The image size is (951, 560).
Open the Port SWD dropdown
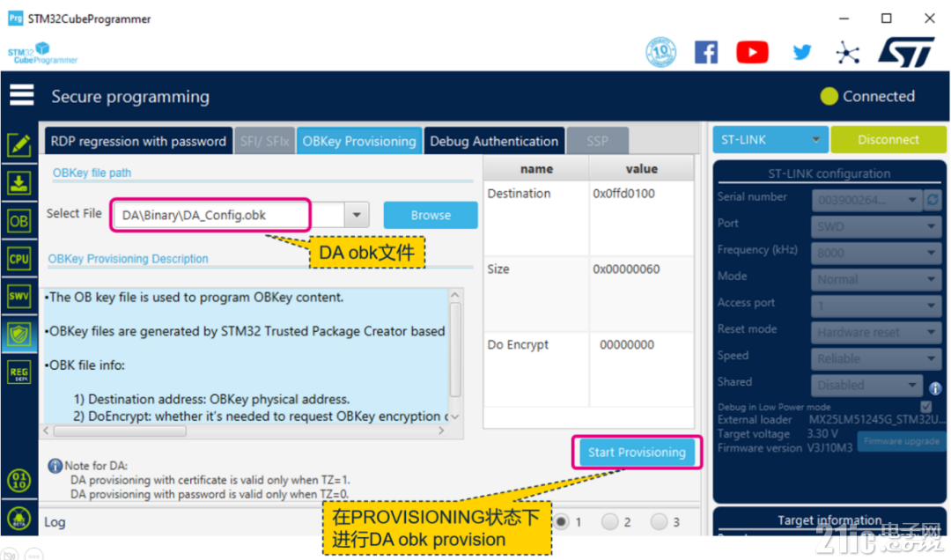[878, 226]
